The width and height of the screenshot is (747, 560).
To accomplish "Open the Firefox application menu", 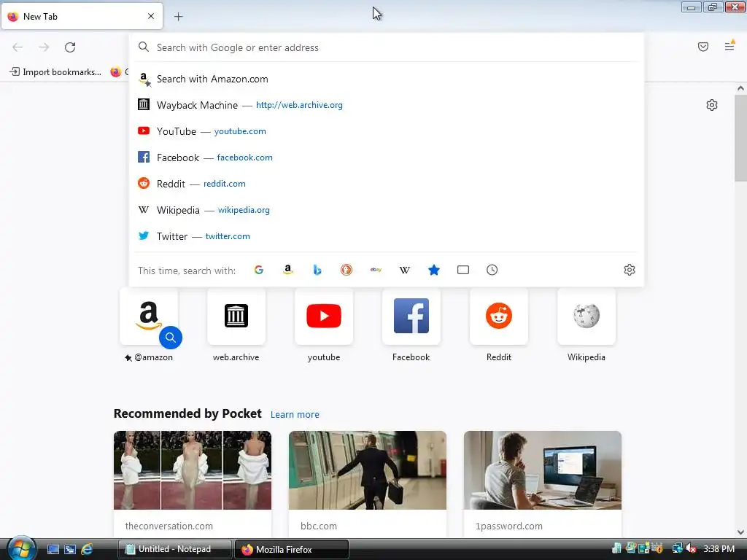I will pyautogui.click(x=729, y=46).
